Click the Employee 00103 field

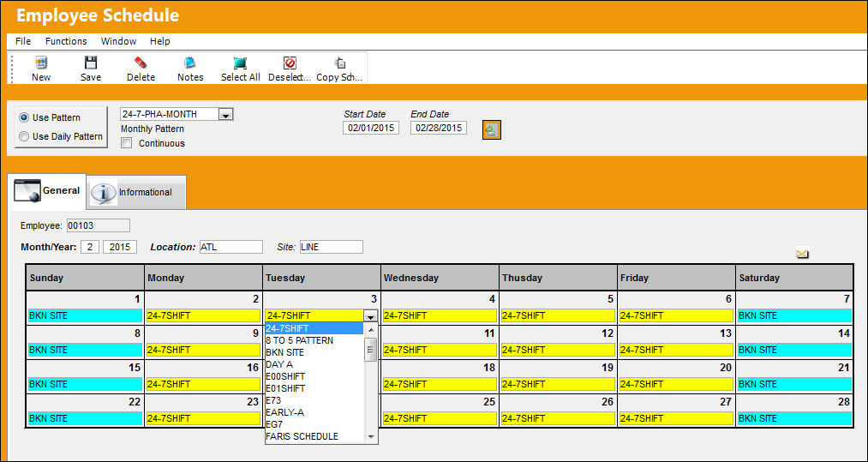coord(98,225)
